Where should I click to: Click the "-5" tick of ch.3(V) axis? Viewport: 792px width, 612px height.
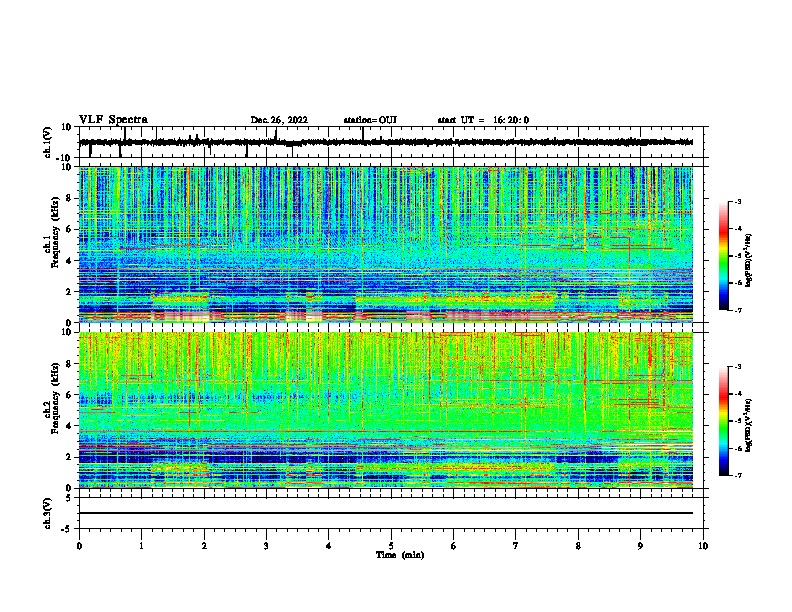pyautogui.click(x=68, y=529)
